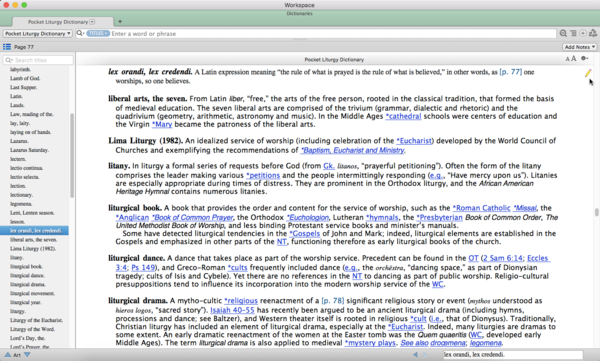Select 'liturgical book.' entry
This screenshot has width=600, height=361.
click(x=26, y=266)
